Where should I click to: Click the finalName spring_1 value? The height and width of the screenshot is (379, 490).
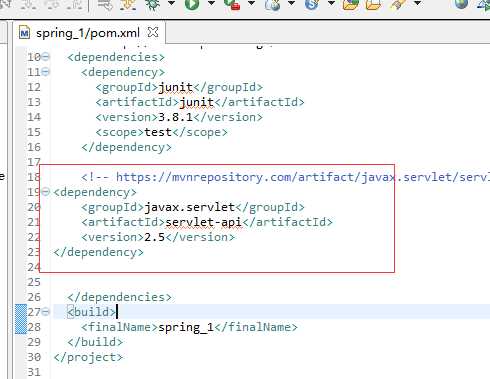point(186,327)
